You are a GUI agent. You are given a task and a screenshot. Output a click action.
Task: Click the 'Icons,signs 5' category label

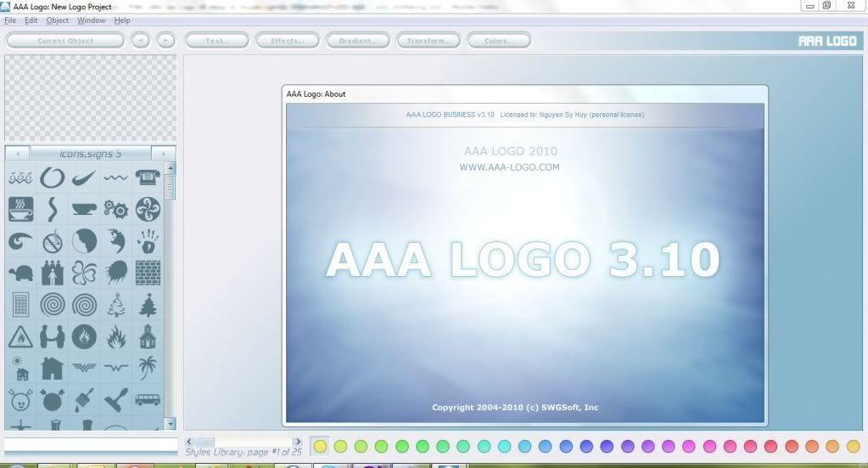(x=90, y=154)
